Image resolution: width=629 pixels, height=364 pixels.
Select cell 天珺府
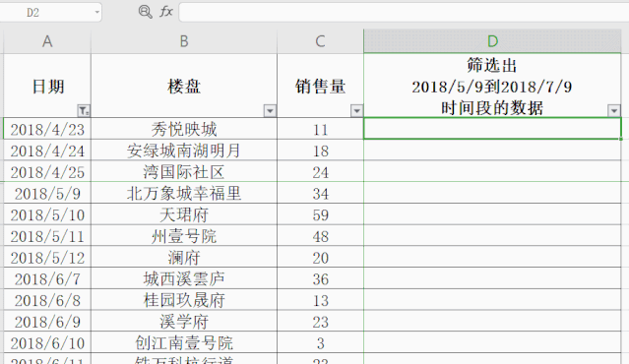(184, 214)
